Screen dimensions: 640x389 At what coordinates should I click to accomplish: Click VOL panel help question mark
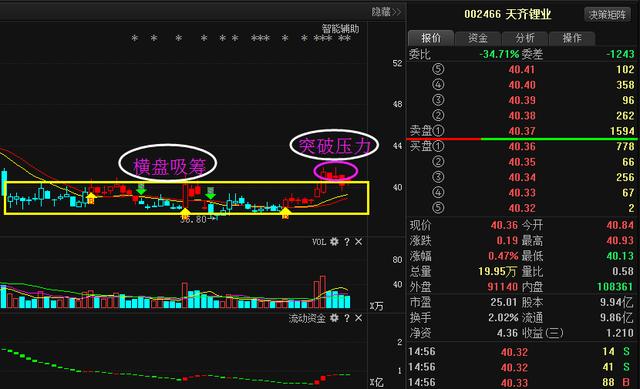(347, 242)
